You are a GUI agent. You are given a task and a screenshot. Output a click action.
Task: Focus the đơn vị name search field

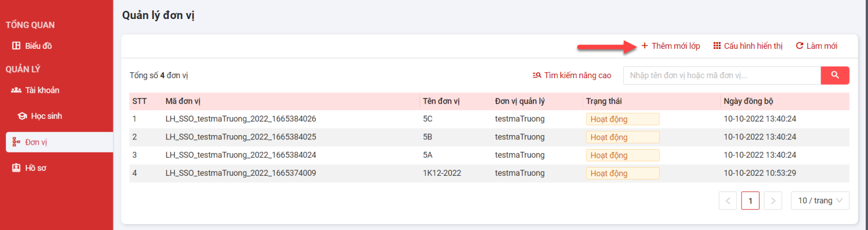pos(722,75)
